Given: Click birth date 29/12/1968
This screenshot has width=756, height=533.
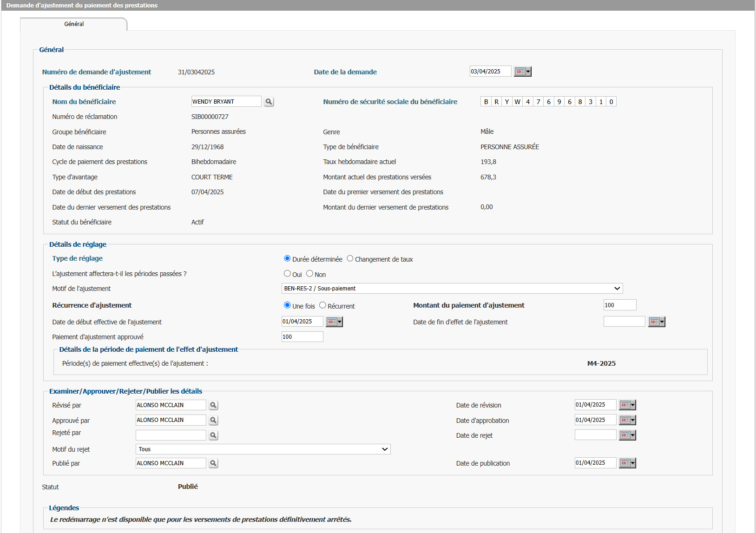Looking at the screenshot, I should (x=208, y=147).
